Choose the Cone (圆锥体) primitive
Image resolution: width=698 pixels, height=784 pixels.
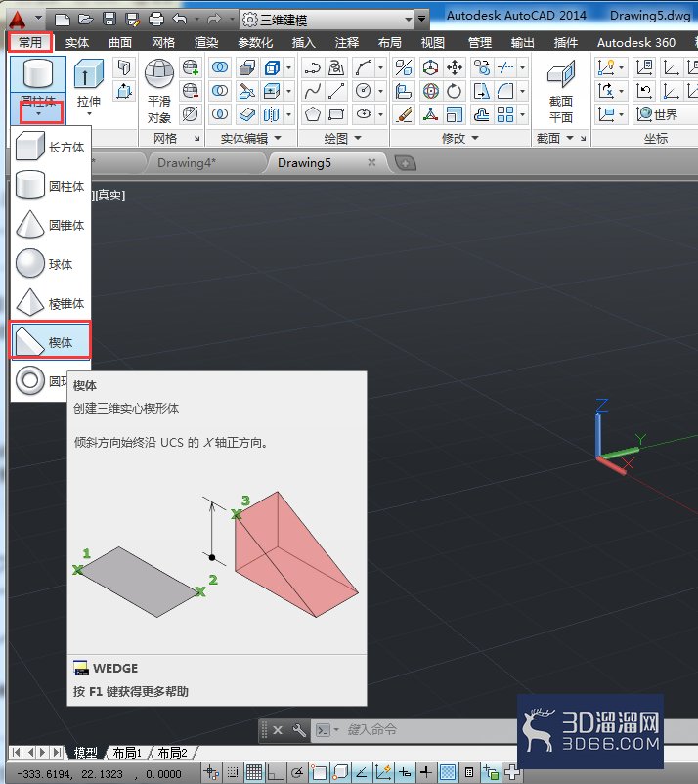50,225
